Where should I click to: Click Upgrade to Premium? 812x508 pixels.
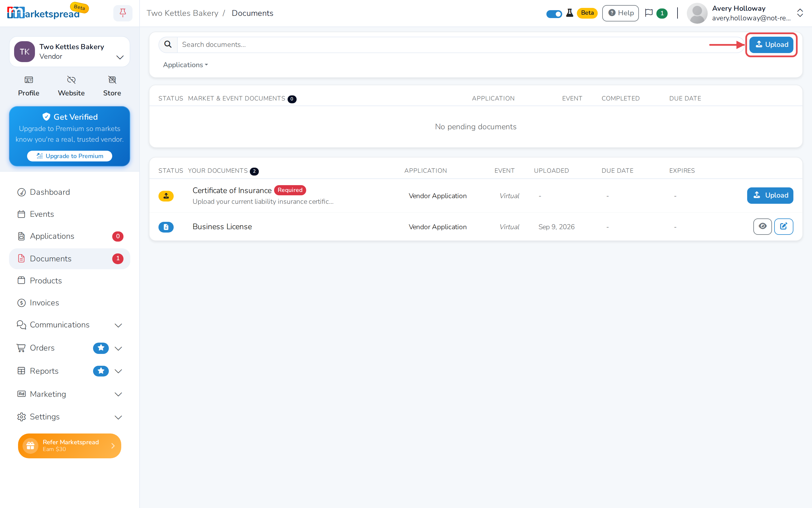pyautogui.click(x=69, y=156)
